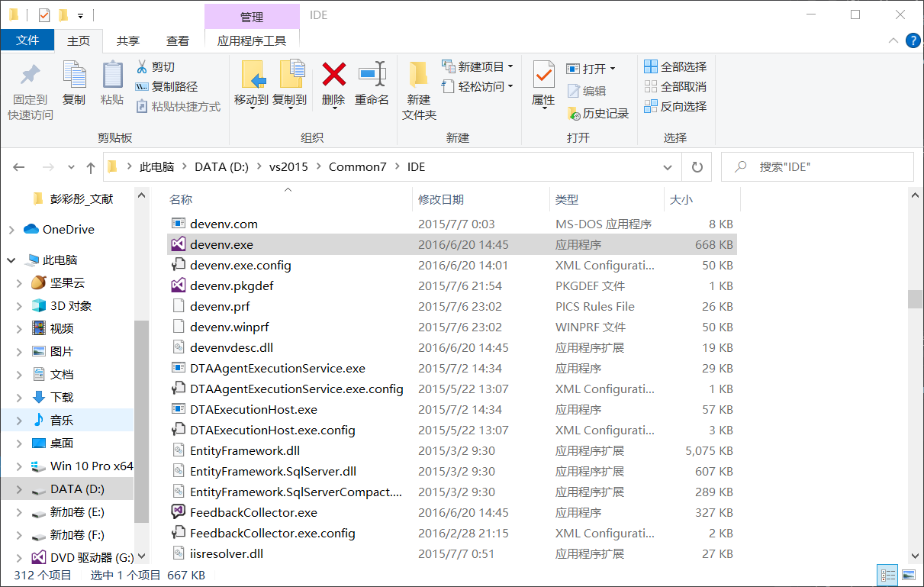
Task: Click the Back navigation arrow
Action: click(20, 166)
